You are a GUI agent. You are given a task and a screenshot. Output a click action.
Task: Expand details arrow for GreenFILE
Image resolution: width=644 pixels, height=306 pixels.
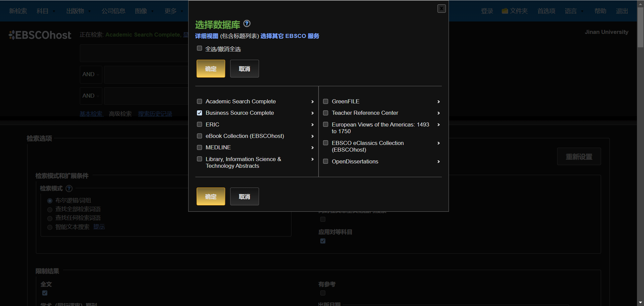tap(438, 102)
